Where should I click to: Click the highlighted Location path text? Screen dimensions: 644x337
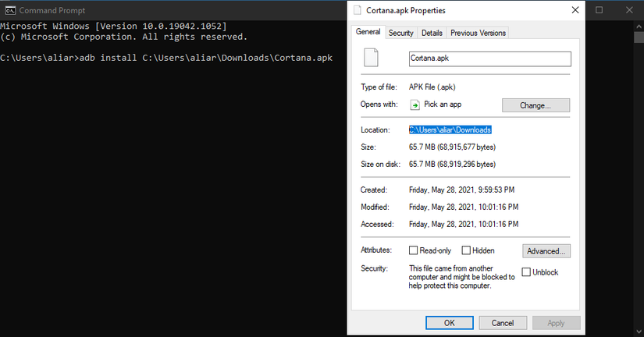[x=450, y=129]
